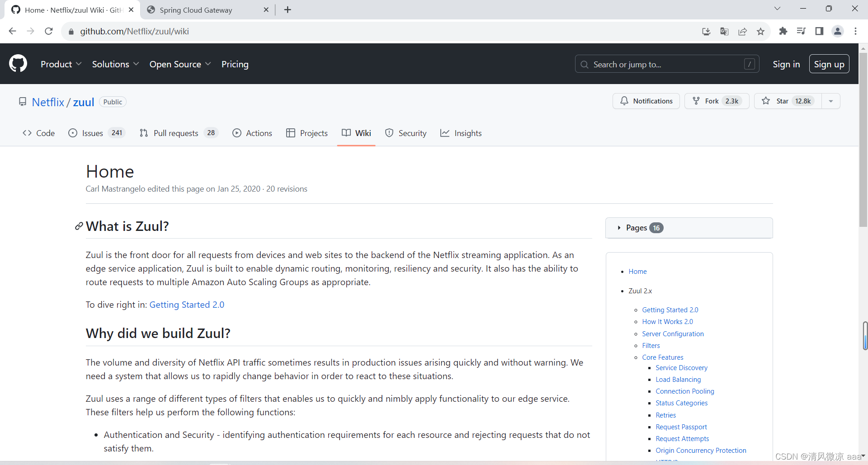Click slash shortcut icon in search
Screen dimensions: 868x465
pyautogui.click(x=749, y=64)
